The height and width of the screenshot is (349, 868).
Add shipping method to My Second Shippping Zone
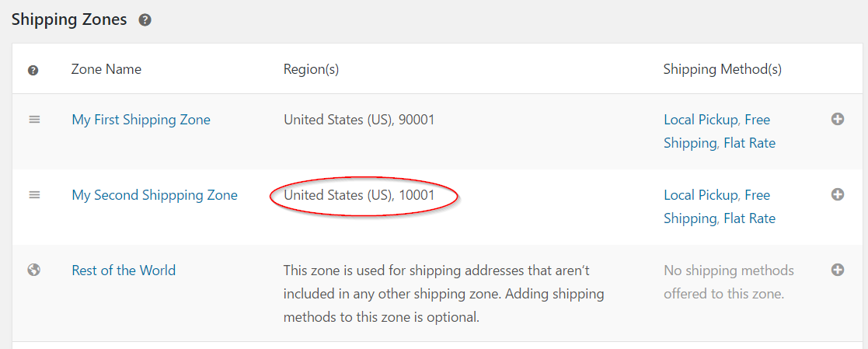838,194
